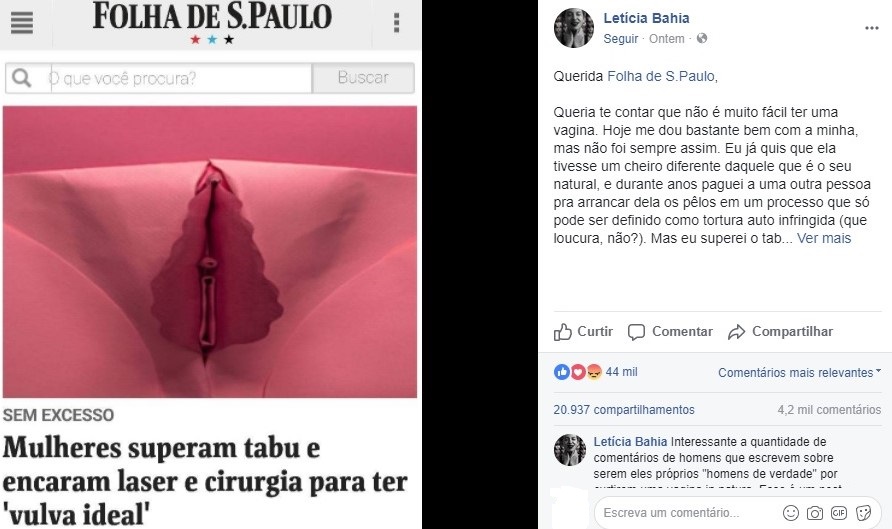The width and height of the screenshot is (892, 529).
Task: Focus the 'O que você procura?' search field
Action: 181,78
